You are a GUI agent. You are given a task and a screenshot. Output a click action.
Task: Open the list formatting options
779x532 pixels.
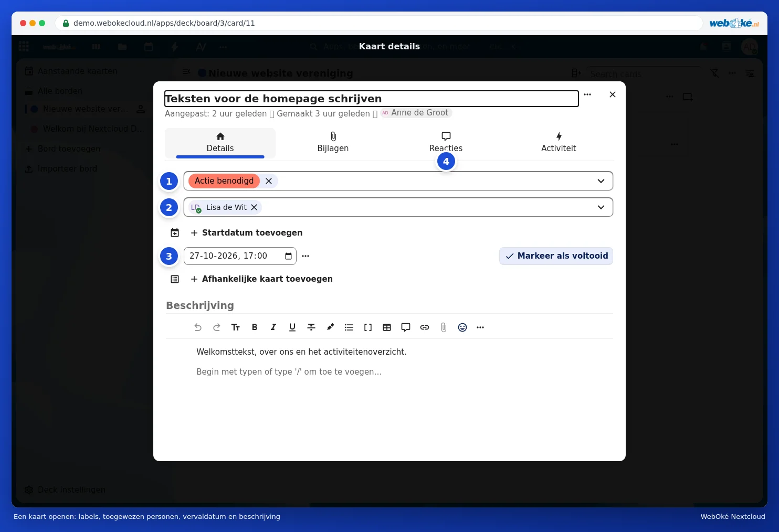click(x=349, y=327)
